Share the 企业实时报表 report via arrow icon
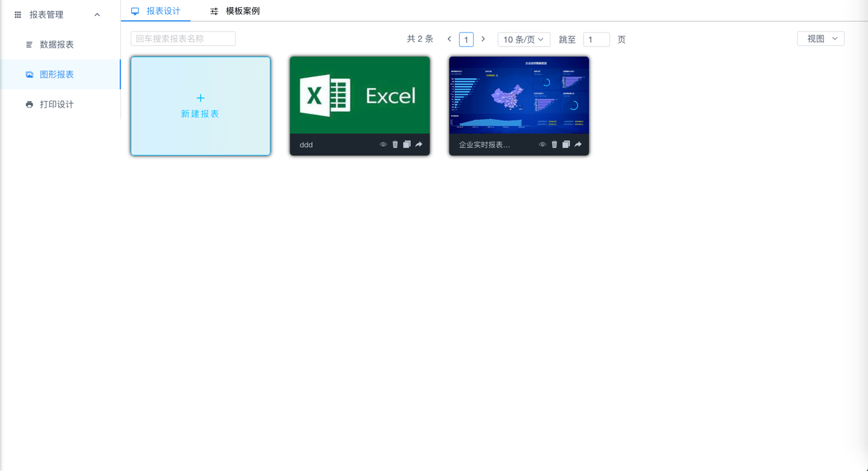Viewport: 868px width, 471px height. 578,145
